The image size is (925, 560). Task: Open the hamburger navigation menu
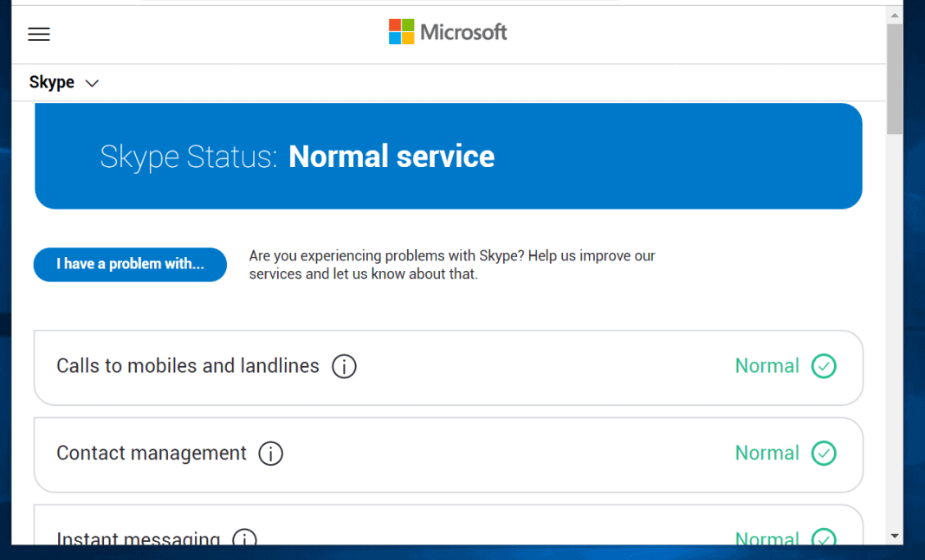click(x=38, y=34)
